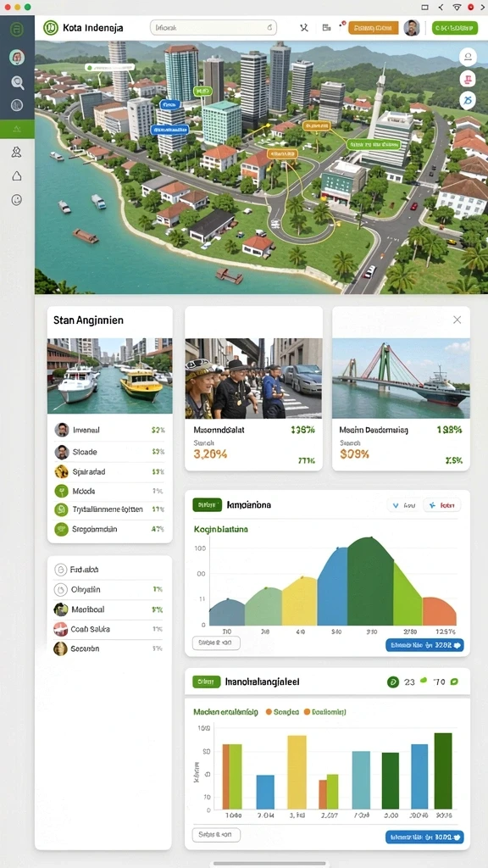This screenshot has height=868, width=488.
Task: Click the icon inside the search field
Action: click(270, 27)
